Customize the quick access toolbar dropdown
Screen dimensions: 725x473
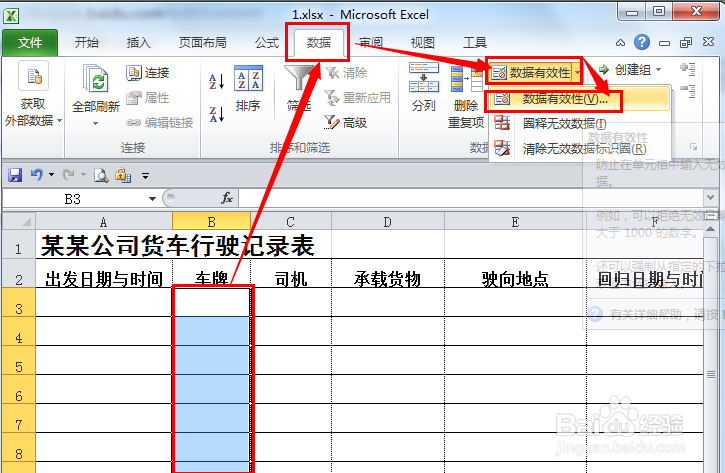coord(145,176)
